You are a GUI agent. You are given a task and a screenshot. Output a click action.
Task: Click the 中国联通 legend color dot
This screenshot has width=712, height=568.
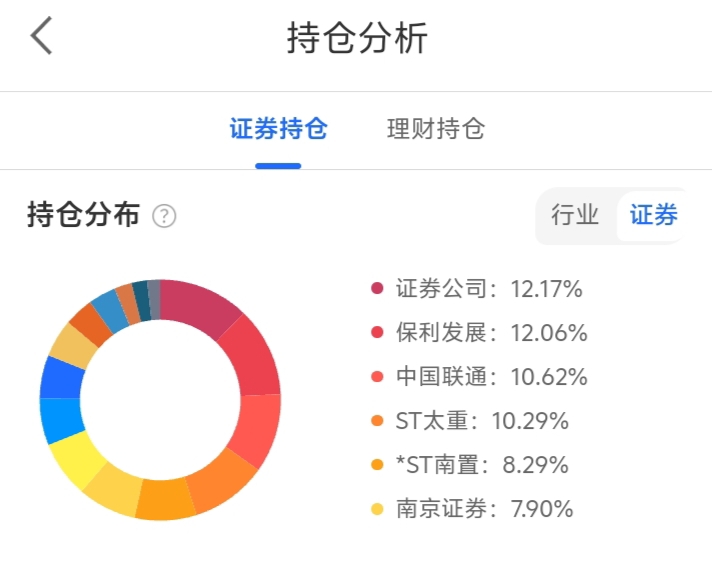click(x=377, y=377)
